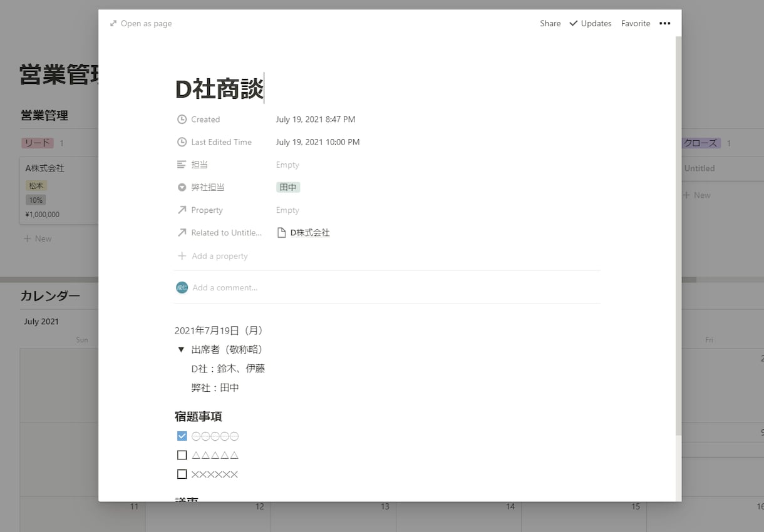Open the three-dot more options menu

click(665, 24)
